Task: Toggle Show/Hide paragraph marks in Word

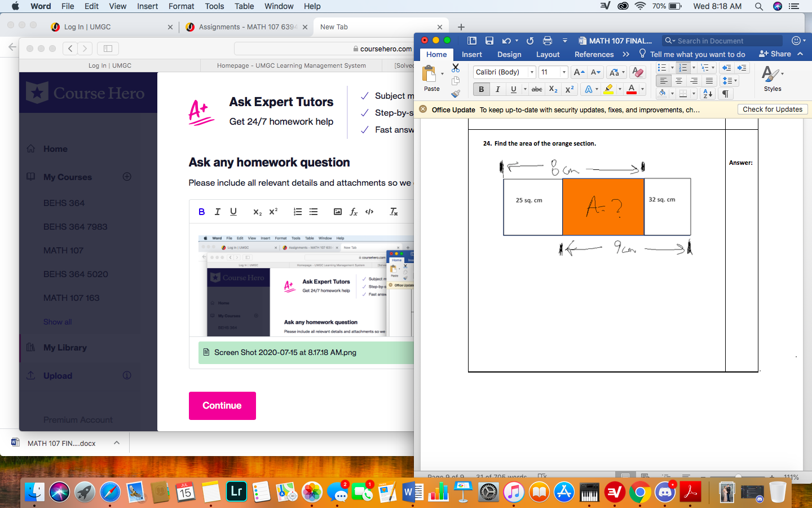Action: tap(726, 94)
